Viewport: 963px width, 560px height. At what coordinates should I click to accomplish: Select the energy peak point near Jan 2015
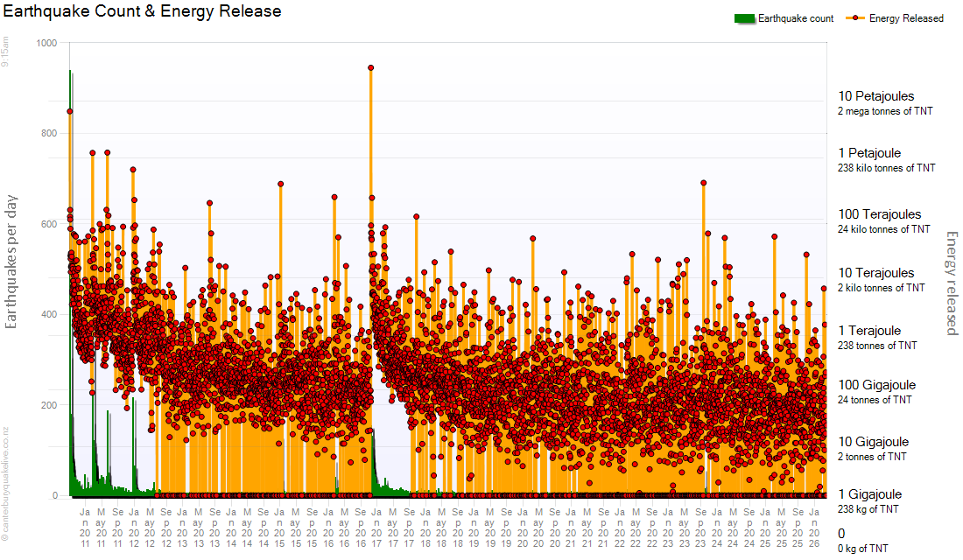coord(281,184)
